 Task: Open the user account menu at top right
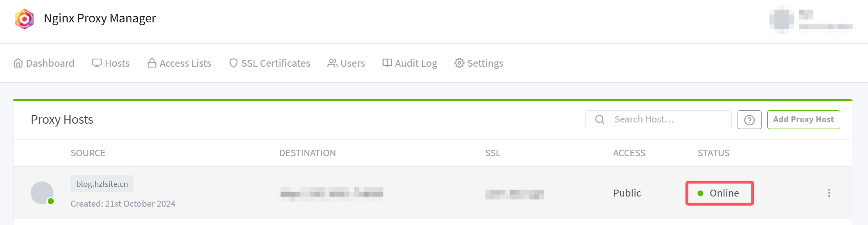[811, 20]
